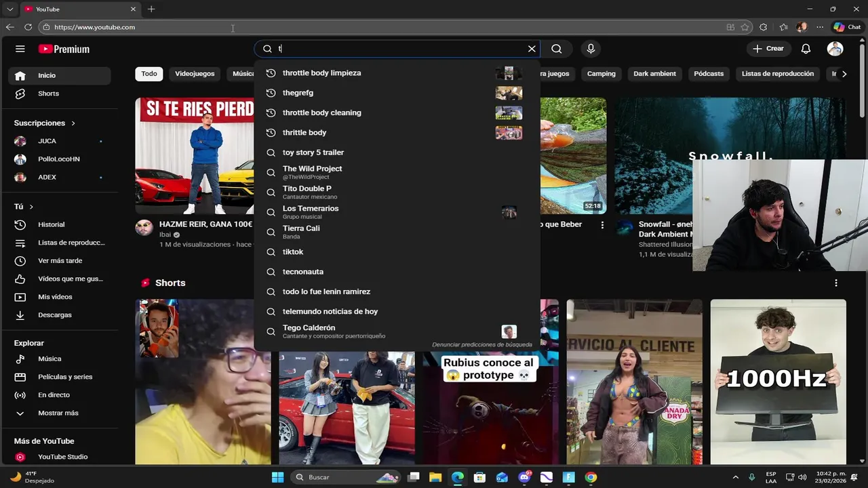Open the account avatar menu
The width and height of the screenshot is (868, 488).
835,49
